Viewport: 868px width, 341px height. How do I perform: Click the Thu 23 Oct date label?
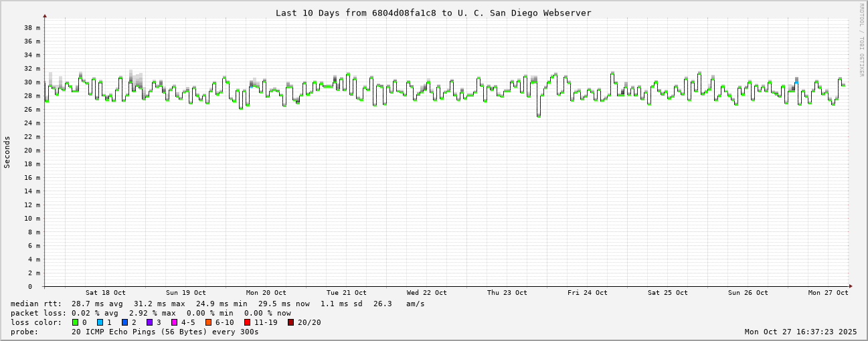point(507,293)
